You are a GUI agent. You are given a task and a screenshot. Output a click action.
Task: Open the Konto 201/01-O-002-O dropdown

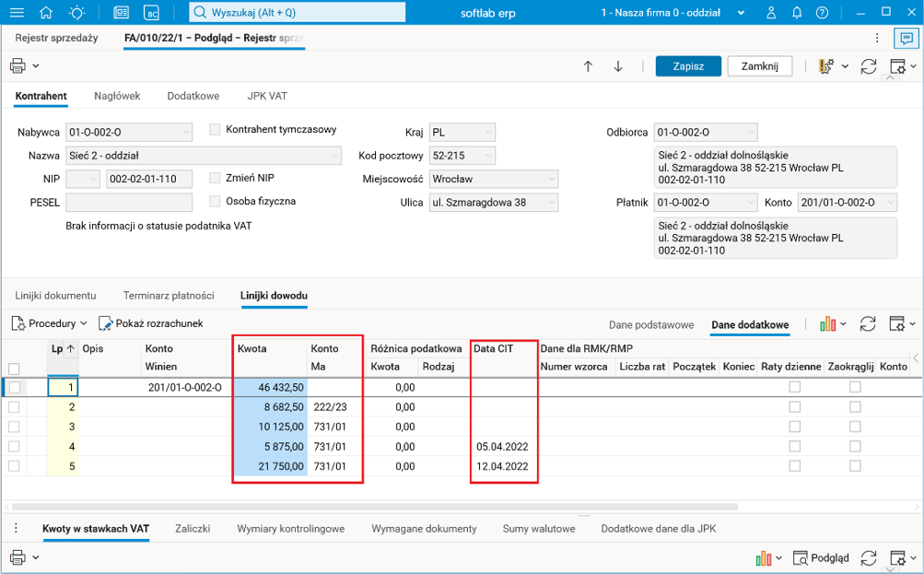[x=890, y=202]
